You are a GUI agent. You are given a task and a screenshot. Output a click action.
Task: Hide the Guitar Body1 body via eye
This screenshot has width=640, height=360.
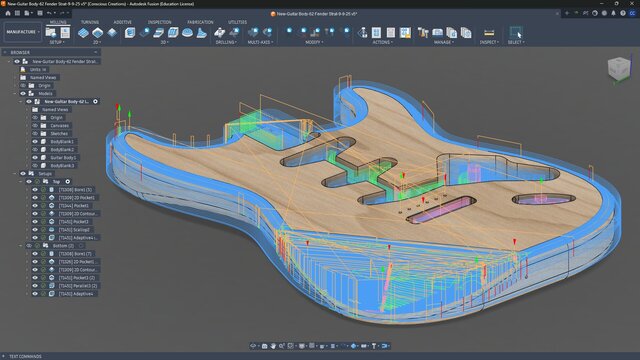point(35,158)
